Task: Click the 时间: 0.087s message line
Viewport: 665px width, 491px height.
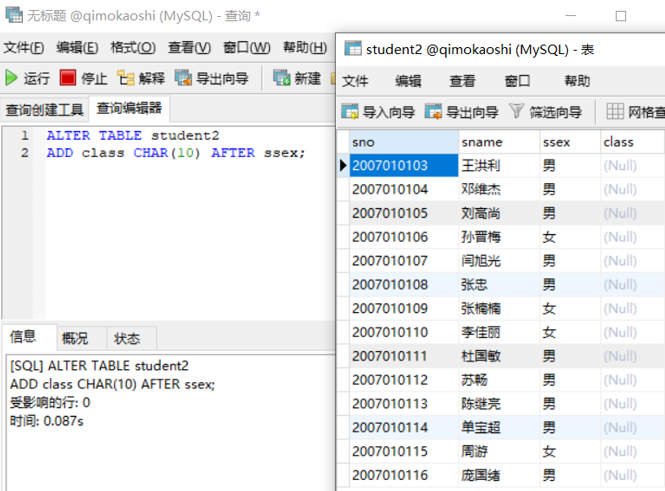Action: 47,421
